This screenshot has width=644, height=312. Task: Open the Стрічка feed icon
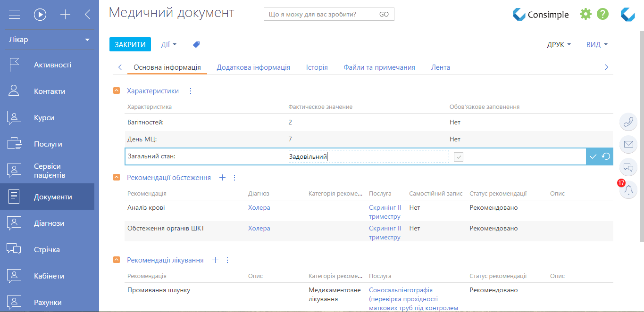pyautogui.click(x=14, y=250)
